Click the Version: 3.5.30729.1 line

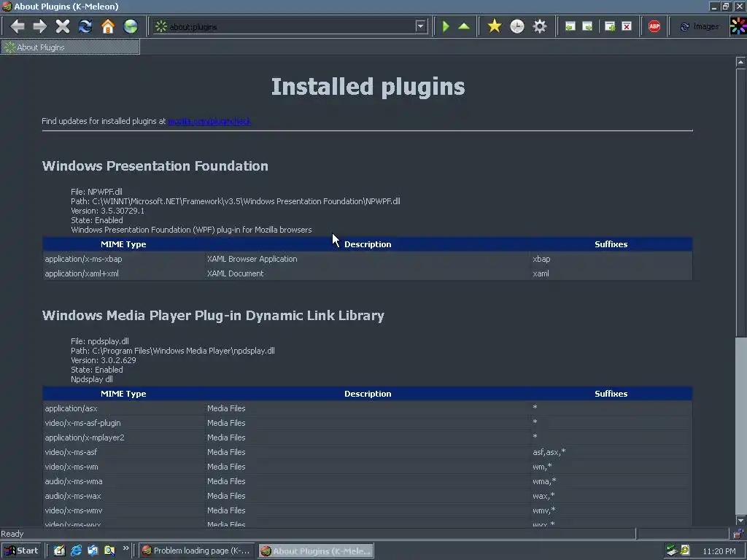tap(107, 211)
